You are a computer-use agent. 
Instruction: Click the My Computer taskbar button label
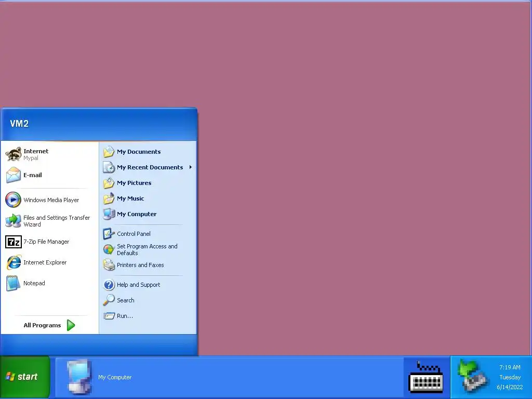coord(115,377)
